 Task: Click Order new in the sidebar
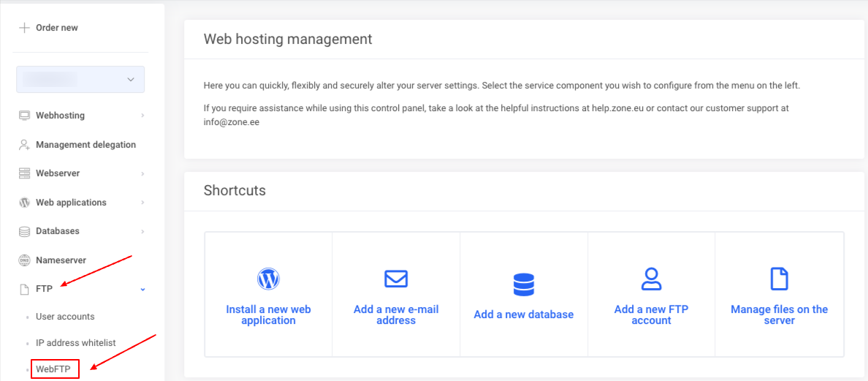coord(56,28)
